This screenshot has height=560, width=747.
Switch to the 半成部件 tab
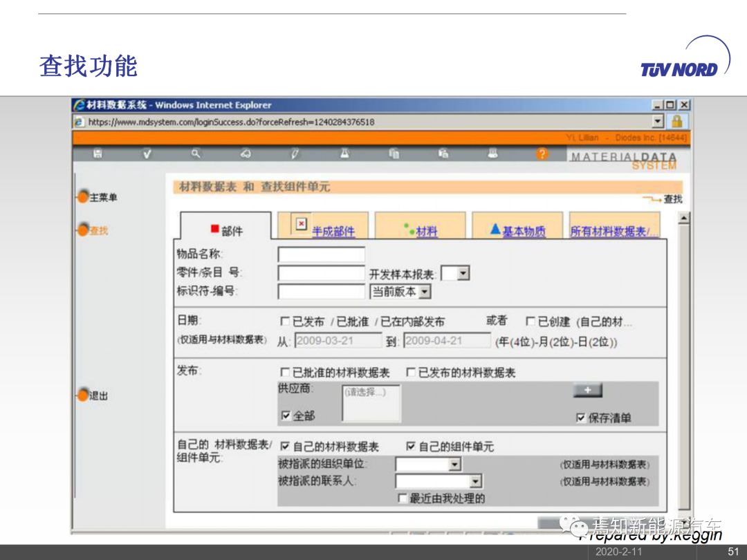click(x=333, y=232)
